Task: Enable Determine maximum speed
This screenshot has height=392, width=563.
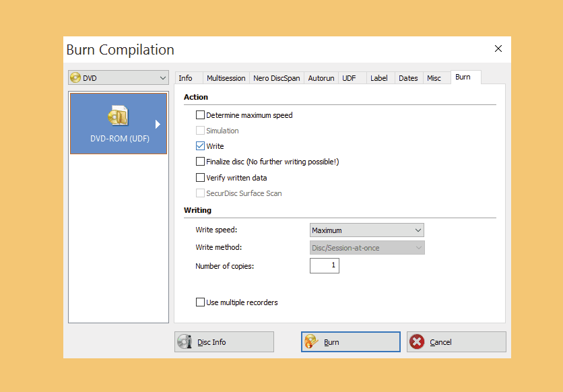Action: pyautogui.click(x=200, y=115)
